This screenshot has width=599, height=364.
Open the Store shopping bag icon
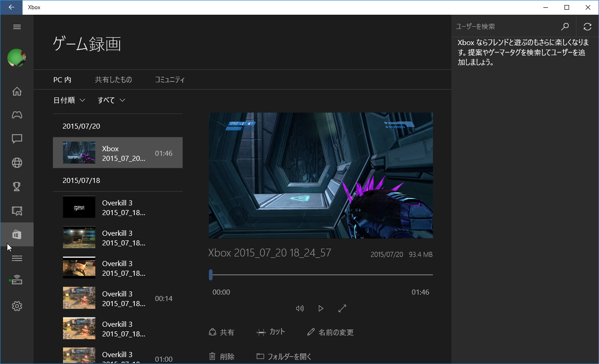[x=17, y=235]
